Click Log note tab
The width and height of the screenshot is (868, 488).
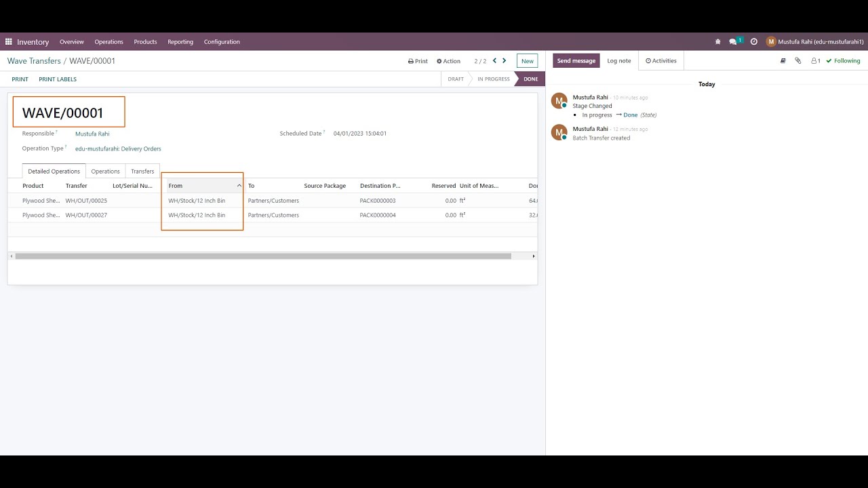[x=619, y=60]
